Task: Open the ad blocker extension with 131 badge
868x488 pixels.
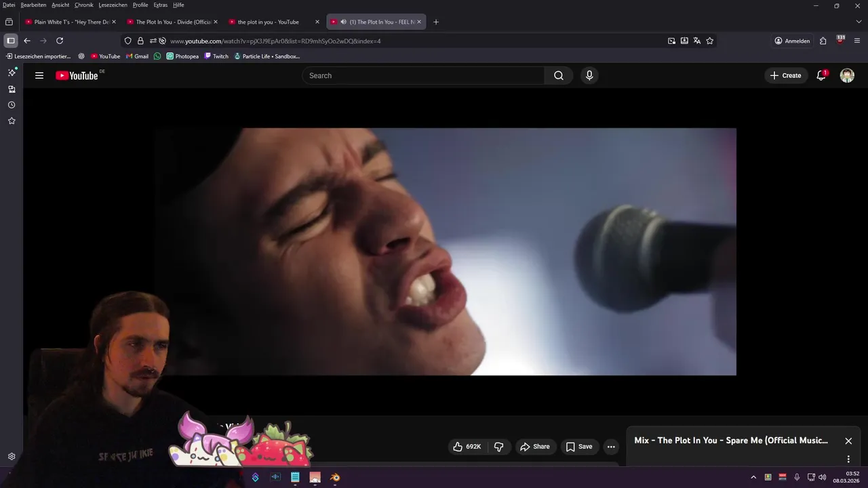Action: click(840, 40)
